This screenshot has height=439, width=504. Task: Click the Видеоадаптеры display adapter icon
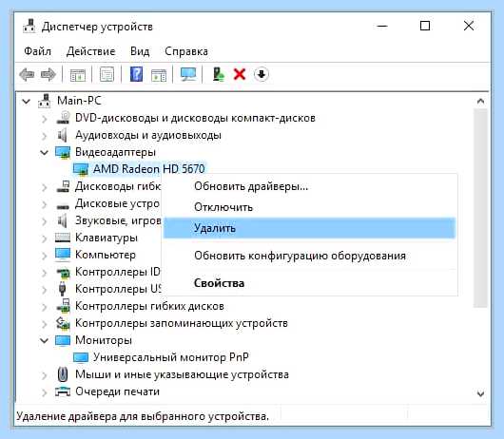[x=63, y=152]
